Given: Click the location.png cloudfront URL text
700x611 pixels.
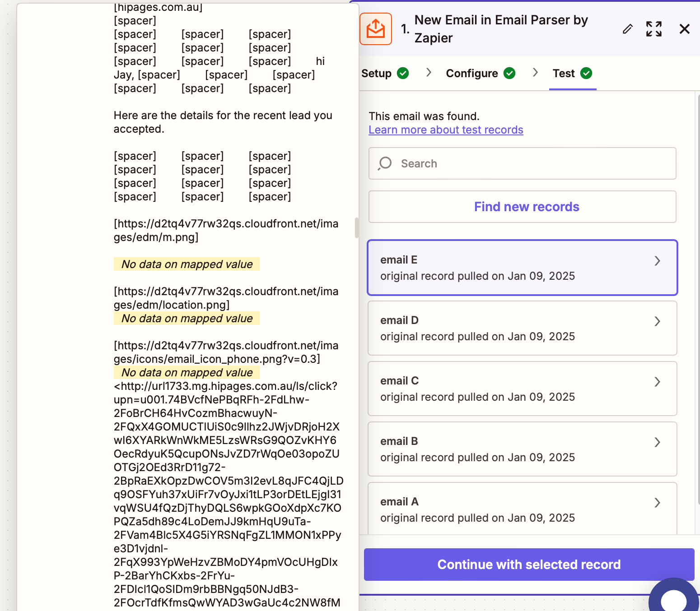Looking at the screenshot, I should [x=226, y=298].
